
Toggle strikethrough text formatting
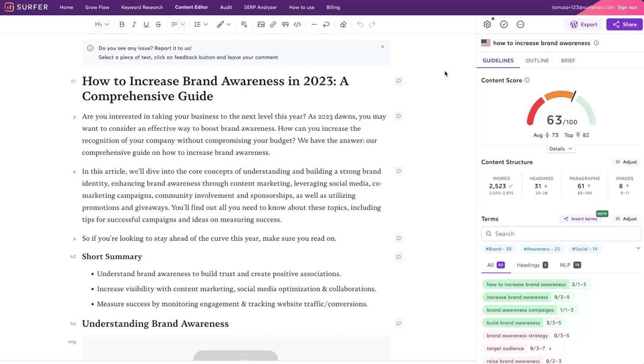pos(158,24)
